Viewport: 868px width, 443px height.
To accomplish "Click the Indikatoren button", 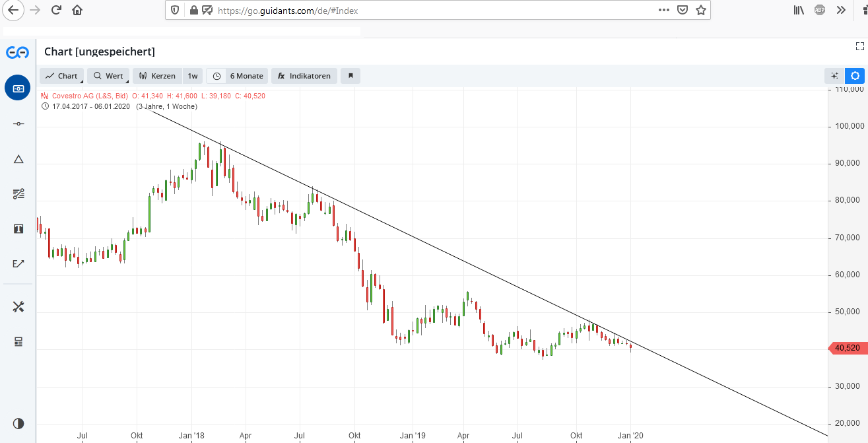I will pos(304,76).
